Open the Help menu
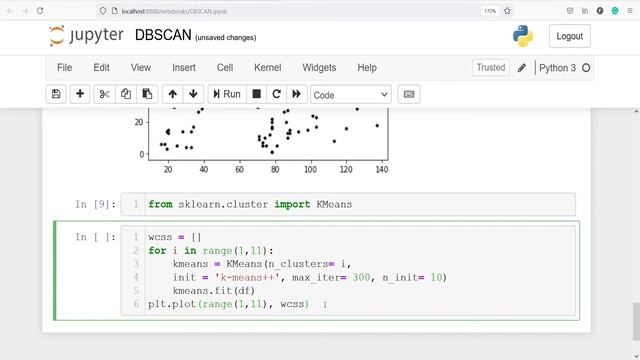Viewport: 640px width, 360px height. (x=367, y=68)
